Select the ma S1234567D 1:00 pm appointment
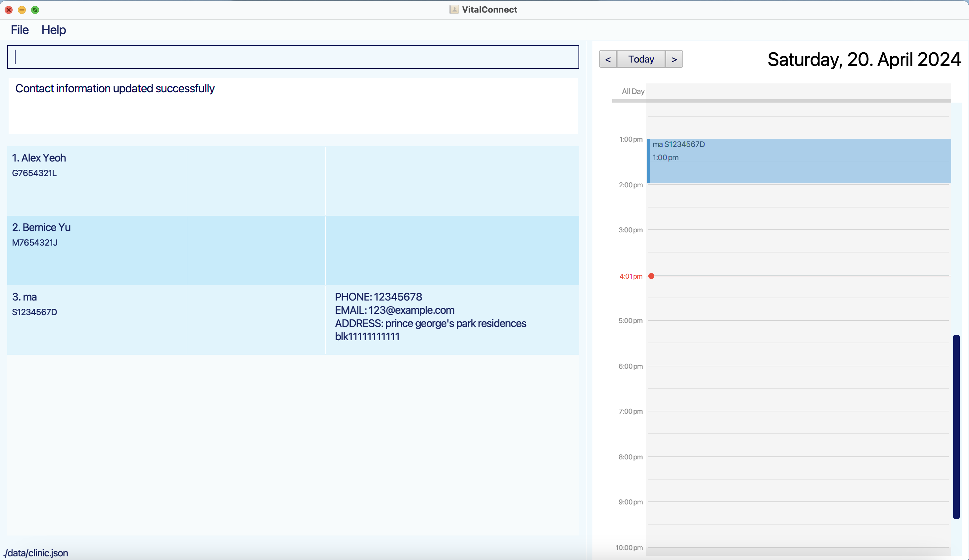Viewport: 969px width, 560px height. [799, 161]
